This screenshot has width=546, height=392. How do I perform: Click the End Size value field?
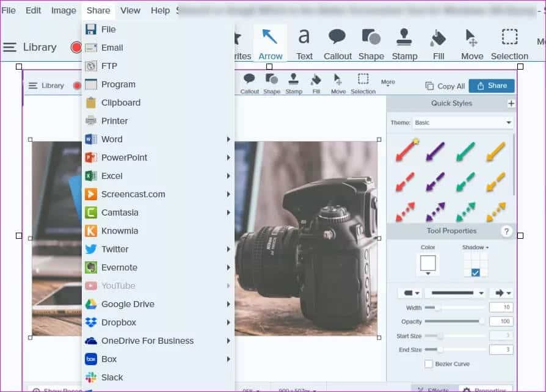pyautogui.click(x=501, y=349)
